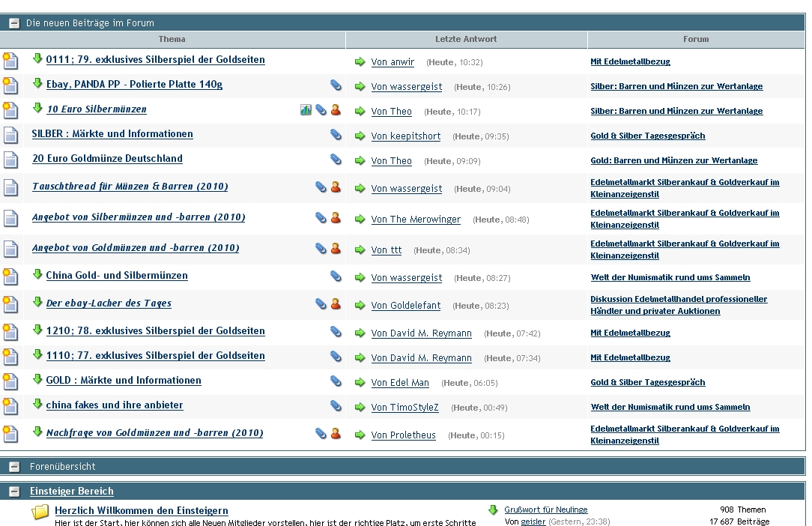Open 'Gold: Barren und Münzen zur Wertanlage' forum
The image size is (812, 526).
673,160
